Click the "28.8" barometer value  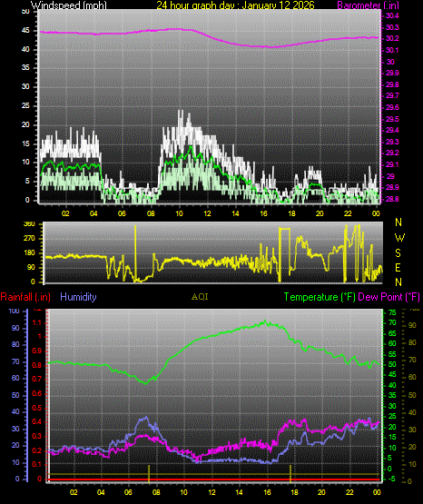[392, 199]
